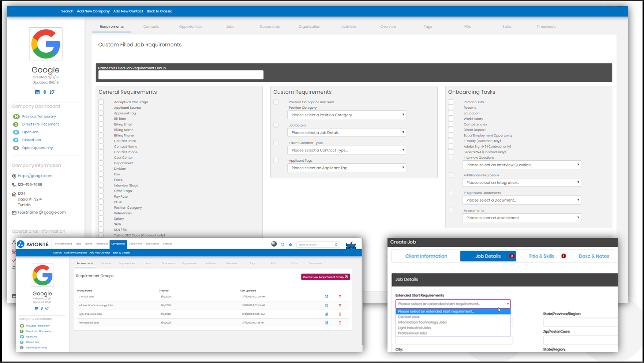Click the Filled Job Requirement Group name field
The width and height of the screenshot is (644, 363).
point(181,75)
